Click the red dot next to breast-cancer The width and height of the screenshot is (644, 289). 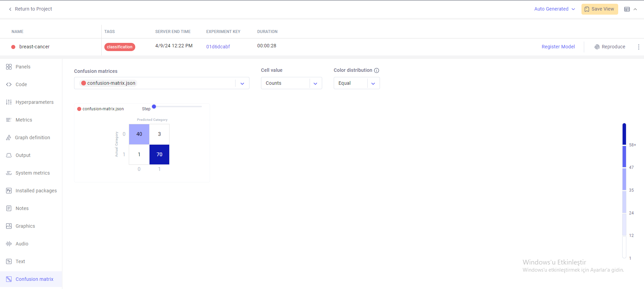pyautogui.click(x=13, y=47)
